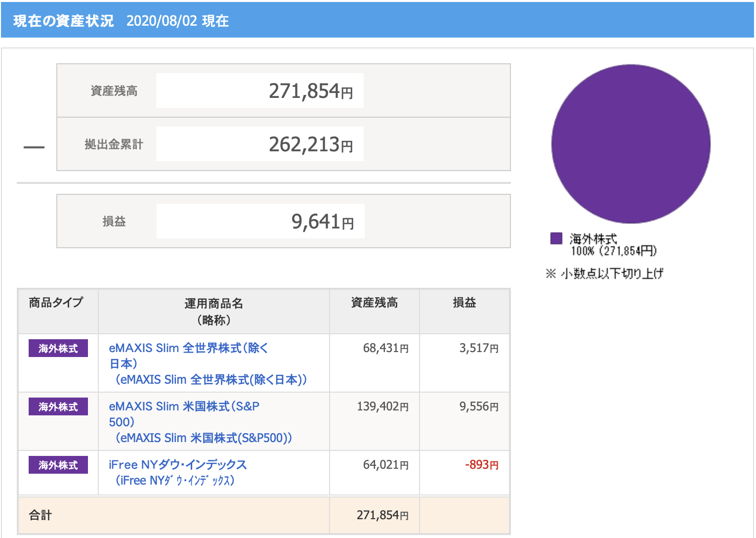Open iFree NYダウ・インデックス fund link

178,472
